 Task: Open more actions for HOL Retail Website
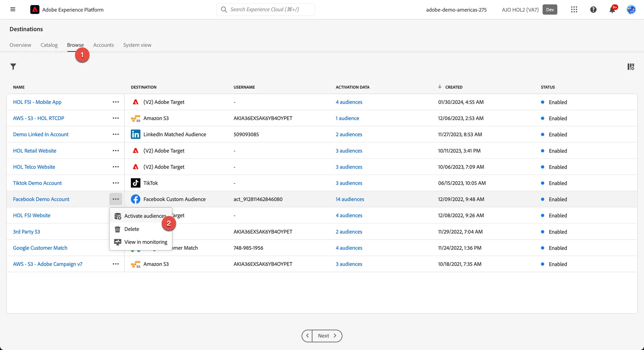pos(116,151)
